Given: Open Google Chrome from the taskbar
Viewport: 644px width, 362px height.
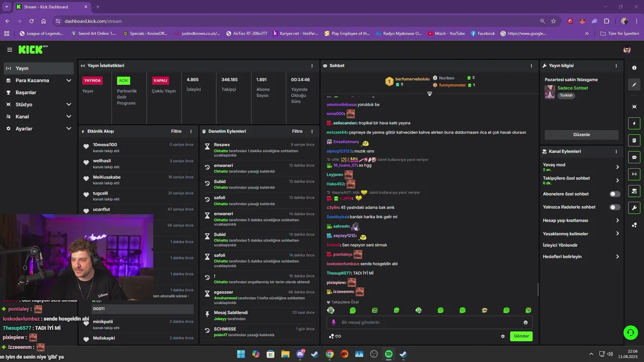Looking at the screenshot, I should pos(330,354).
